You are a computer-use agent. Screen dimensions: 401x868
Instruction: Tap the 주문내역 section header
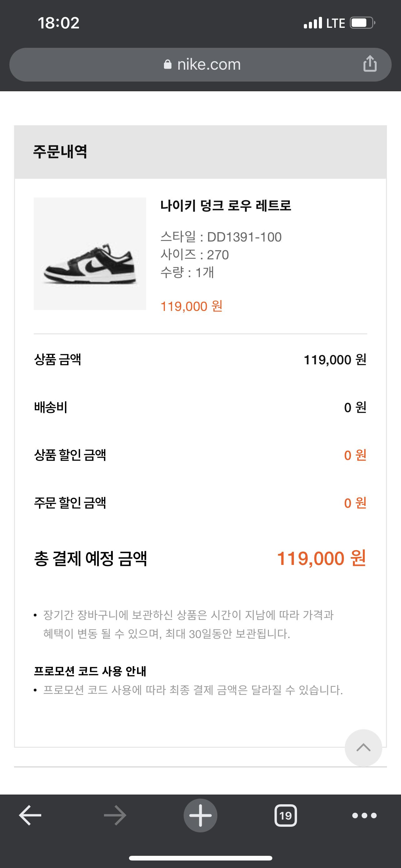click(x=60, y=152)
